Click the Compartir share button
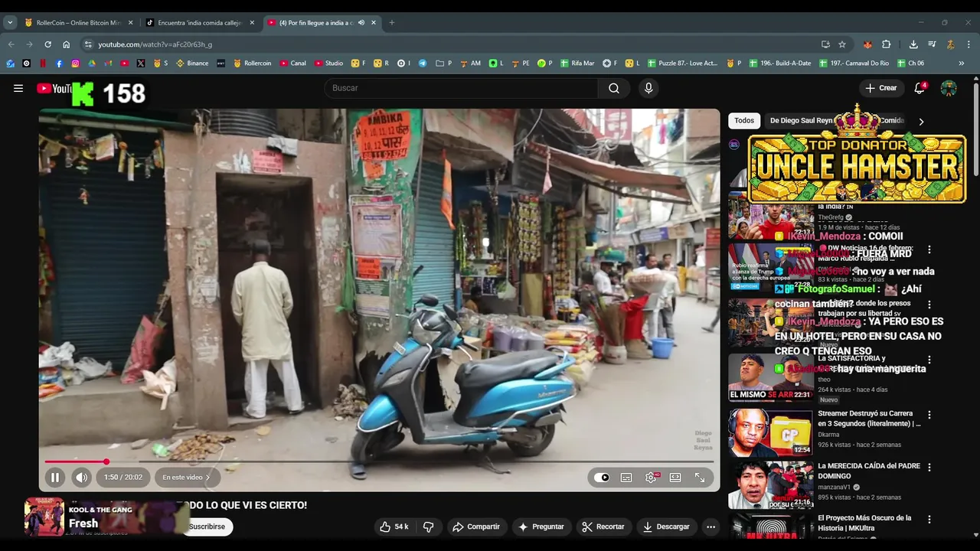This screenshot has width=980, height=551. [476, 527]
